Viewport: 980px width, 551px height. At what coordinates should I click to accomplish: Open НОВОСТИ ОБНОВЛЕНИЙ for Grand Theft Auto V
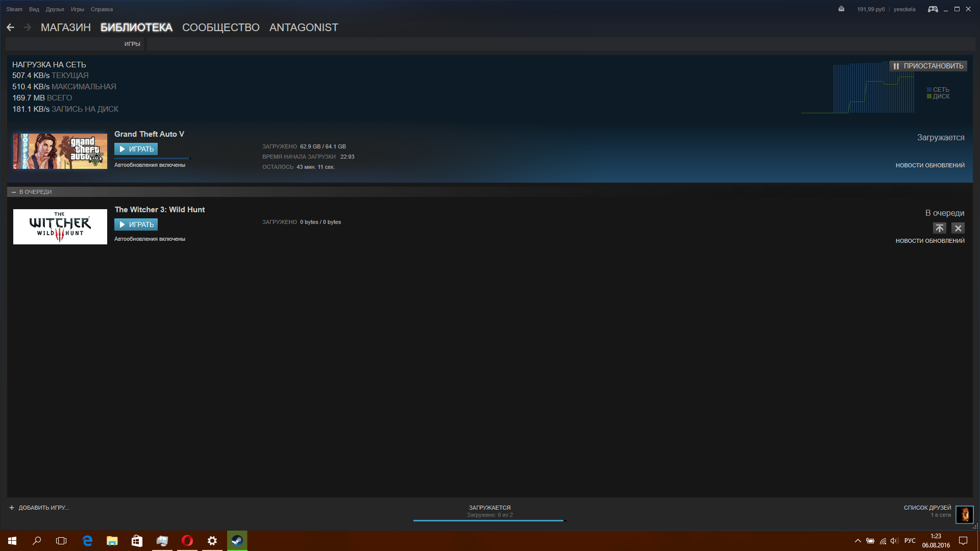[x=930, y=165]
